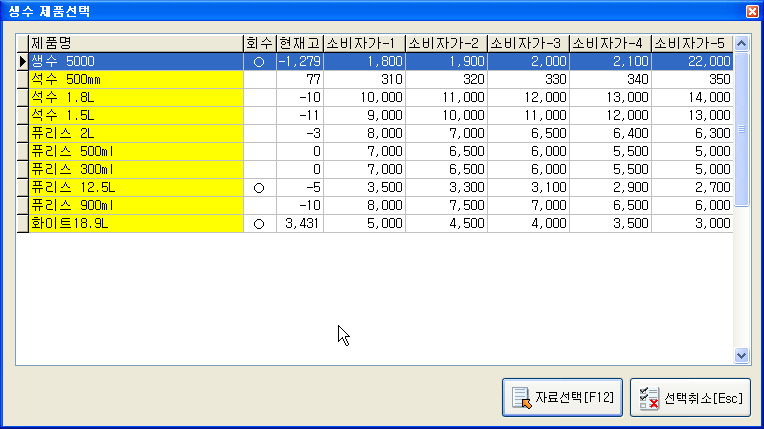764x429 pixels.
Task: Click scrollbar down arrow
Action: pyautogui.click(x=742, y=356)
